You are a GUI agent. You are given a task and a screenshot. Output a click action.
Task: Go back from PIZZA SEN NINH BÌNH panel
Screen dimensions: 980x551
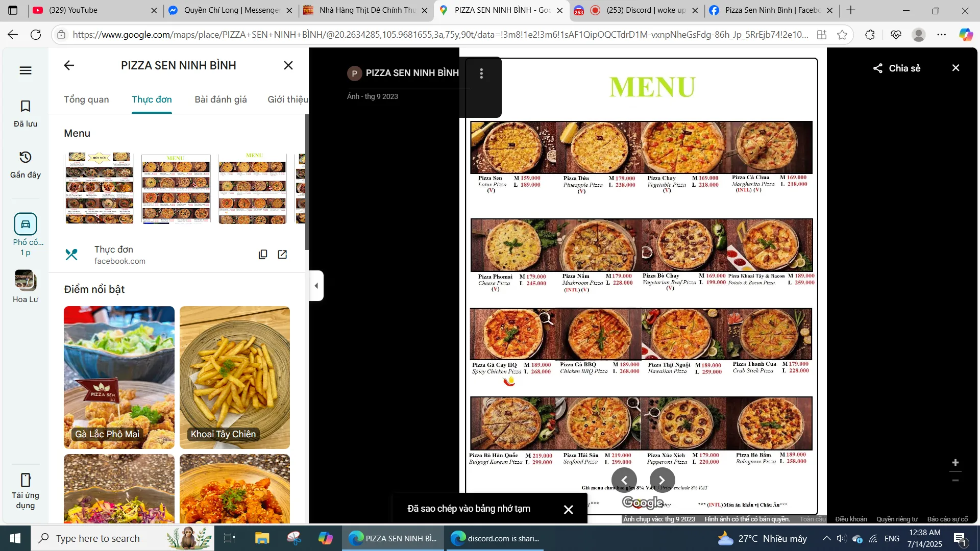point(69,65)
